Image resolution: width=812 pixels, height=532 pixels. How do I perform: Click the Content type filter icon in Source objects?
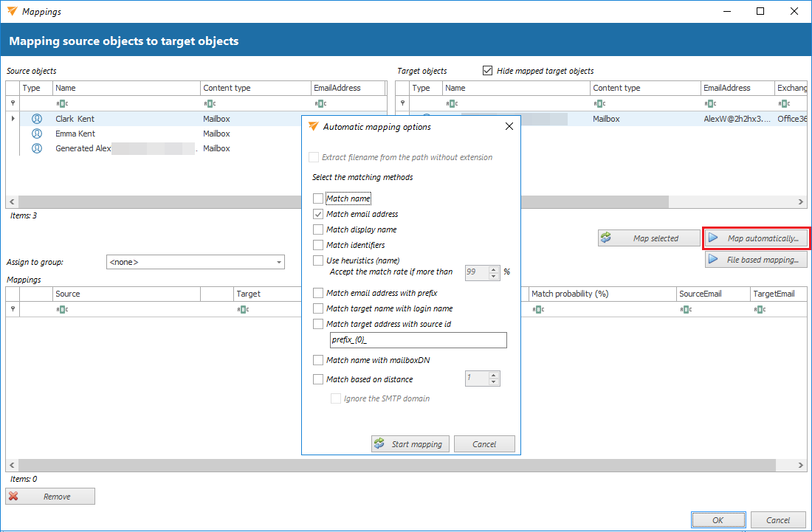[x=210, y=104]
